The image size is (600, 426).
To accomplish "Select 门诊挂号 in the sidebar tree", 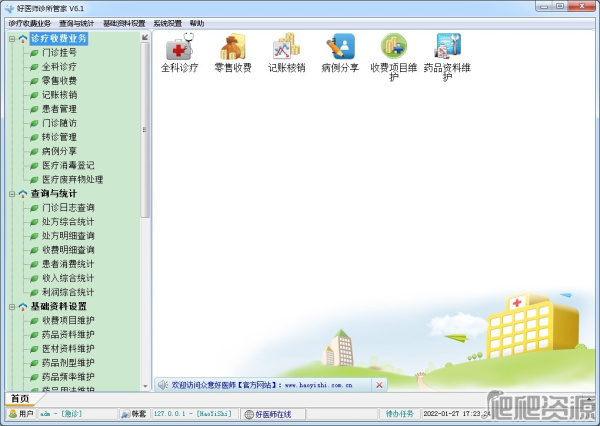I will (x=59, y=52).
